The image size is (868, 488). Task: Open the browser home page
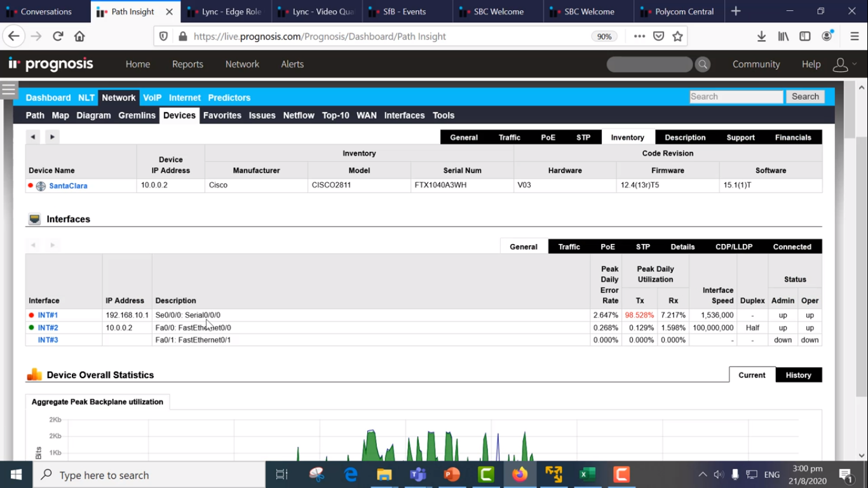(79, 36)
